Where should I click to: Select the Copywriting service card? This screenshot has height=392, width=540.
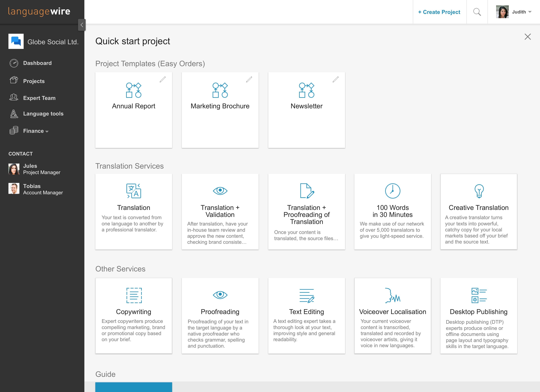click(x=134, y=316)
